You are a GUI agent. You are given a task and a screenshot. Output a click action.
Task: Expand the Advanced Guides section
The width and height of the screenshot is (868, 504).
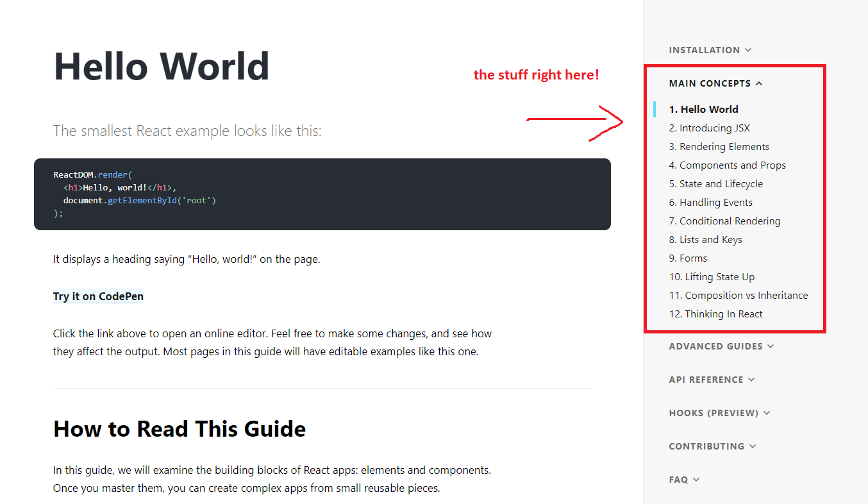point(721,346)
